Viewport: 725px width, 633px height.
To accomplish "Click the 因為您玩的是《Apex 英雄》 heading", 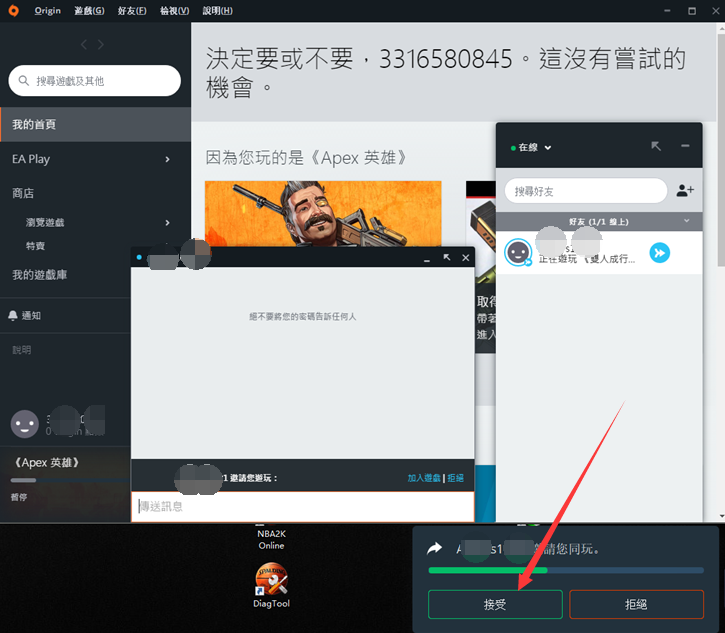I will pos(306,158).
